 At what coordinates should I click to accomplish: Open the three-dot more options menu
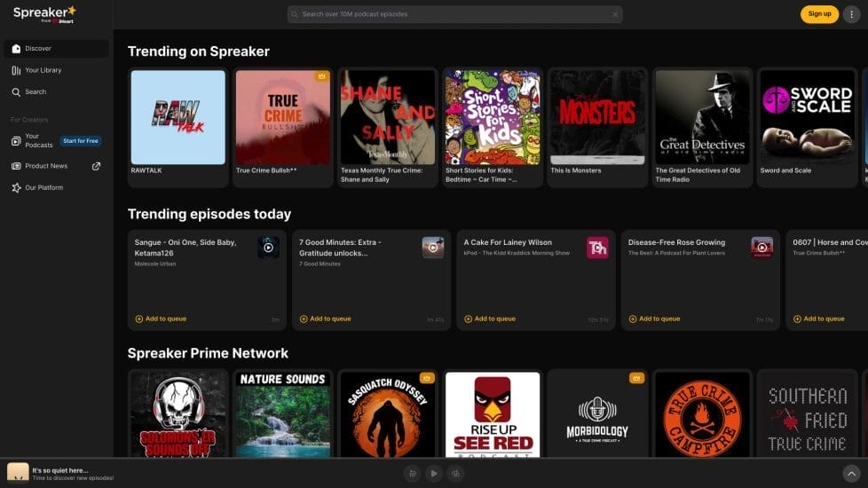(x=852, y=14)
